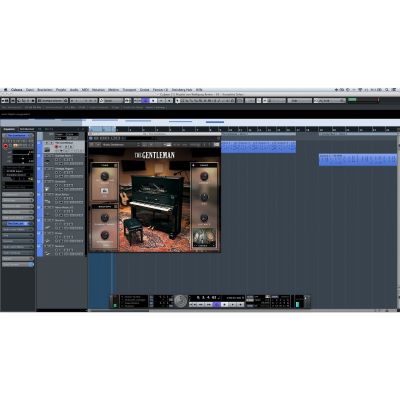Open the Cubase application menu
This screenshot has width=400, height=400.
coord(17,90)
